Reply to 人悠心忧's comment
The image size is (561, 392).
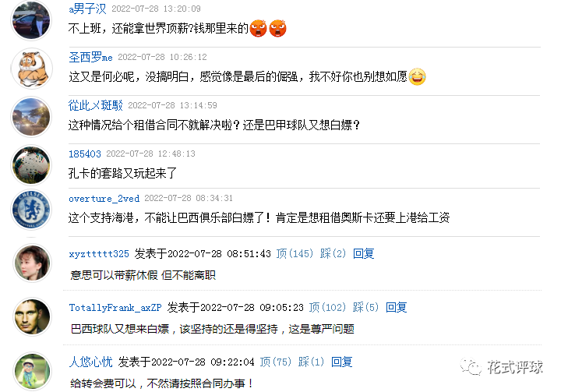[342, 362]
